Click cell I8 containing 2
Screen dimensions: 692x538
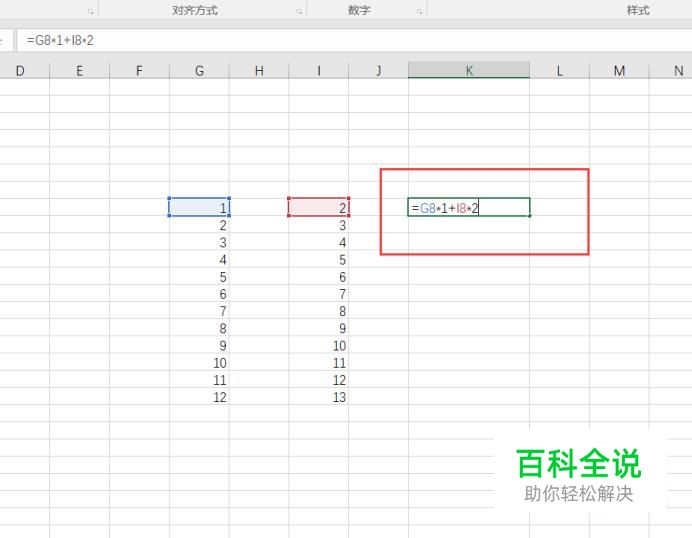coord(319,207)
